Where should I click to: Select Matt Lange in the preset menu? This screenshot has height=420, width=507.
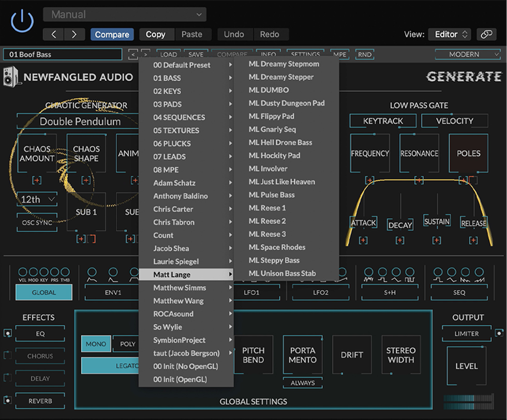(x=176, y=274)
